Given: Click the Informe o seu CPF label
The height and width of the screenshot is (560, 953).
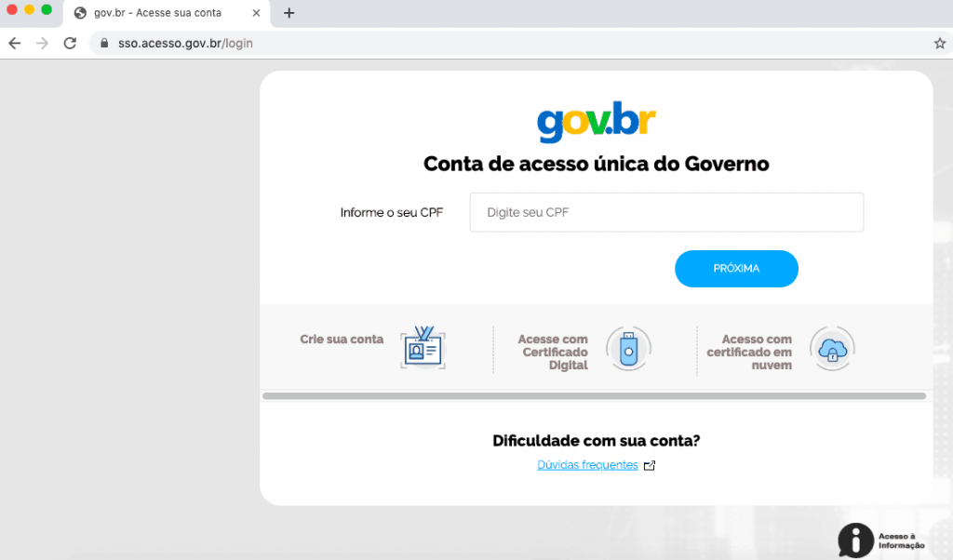Looking at the screenshot, I should pyautogui.click(x=392, y=213).
